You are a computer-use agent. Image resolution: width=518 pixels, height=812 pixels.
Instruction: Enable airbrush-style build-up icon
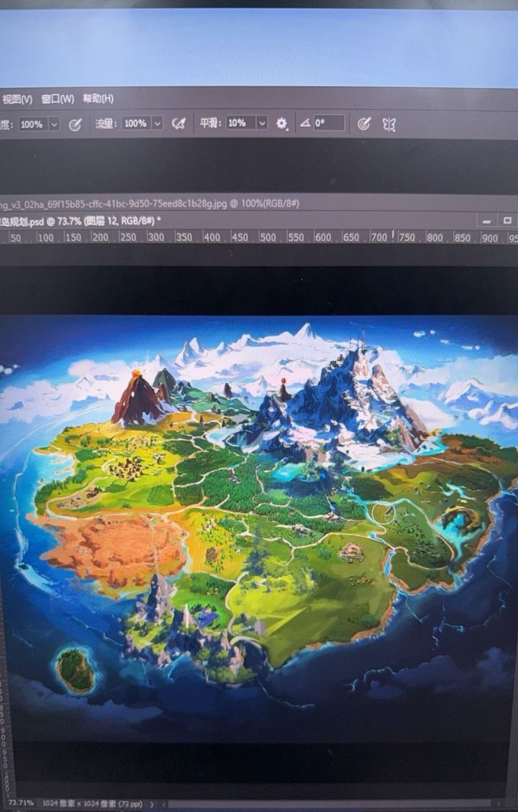[x=178, y=124]
